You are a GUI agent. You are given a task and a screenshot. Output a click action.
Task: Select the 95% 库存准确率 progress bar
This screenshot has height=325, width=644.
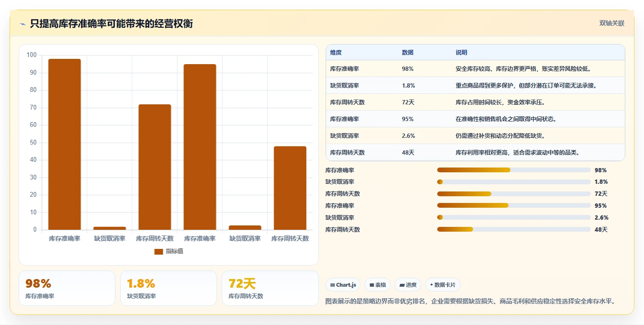pyautogui.click(x=514, y=205)
